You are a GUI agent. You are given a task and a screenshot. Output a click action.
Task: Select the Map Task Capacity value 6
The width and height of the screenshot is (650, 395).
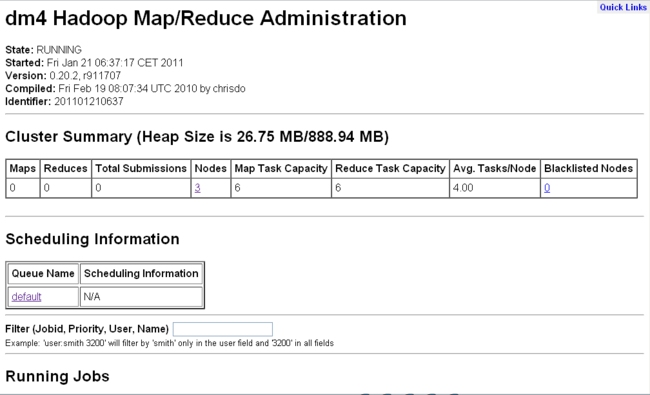pos(237,188)
